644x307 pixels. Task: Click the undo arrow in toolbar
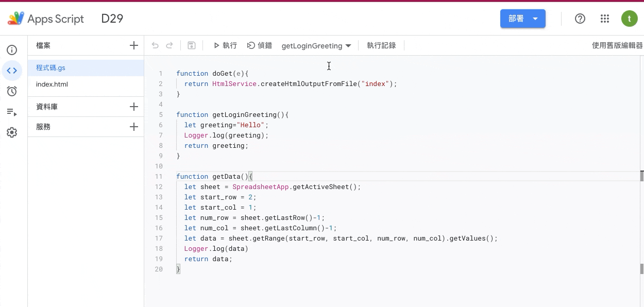[x=155, y=45]
